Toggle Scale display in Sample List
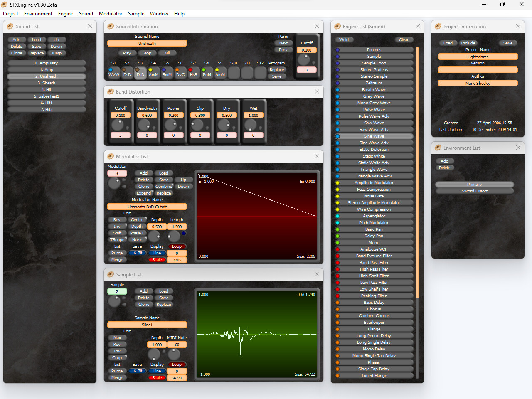Viewport: 532px width, 399px height. [157, 377]
